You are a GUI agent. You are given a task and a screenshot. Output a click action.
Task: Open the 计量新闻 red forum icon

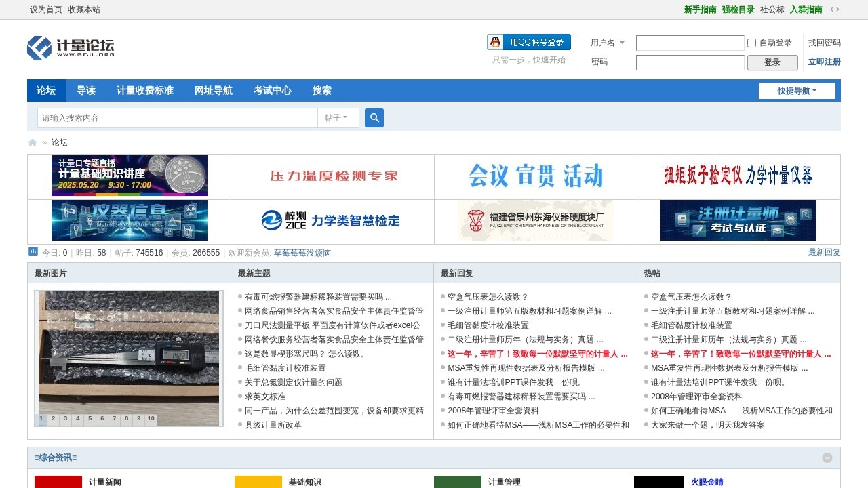58,482
